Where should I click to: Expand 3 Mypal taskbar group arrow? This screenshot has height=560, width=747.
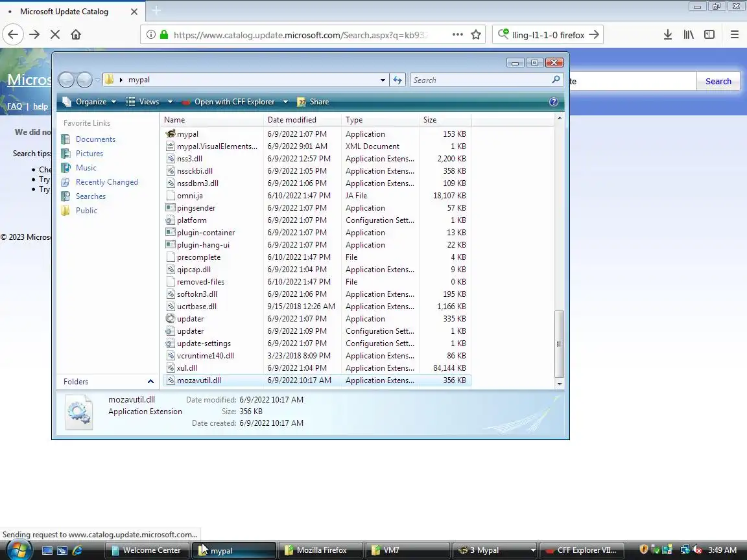pyautogui.click(x=532, y=550)
